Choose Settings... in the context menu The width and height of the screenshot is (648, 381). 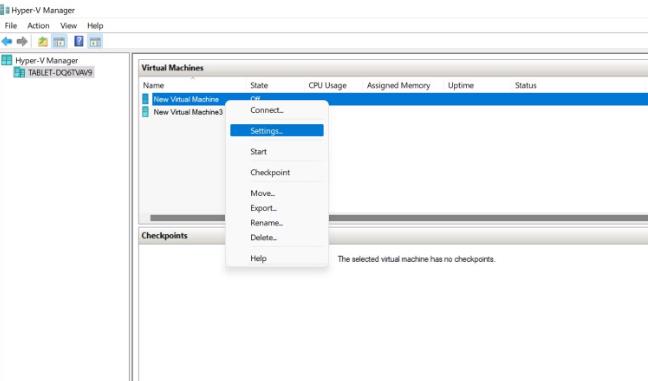pos(277,131)
